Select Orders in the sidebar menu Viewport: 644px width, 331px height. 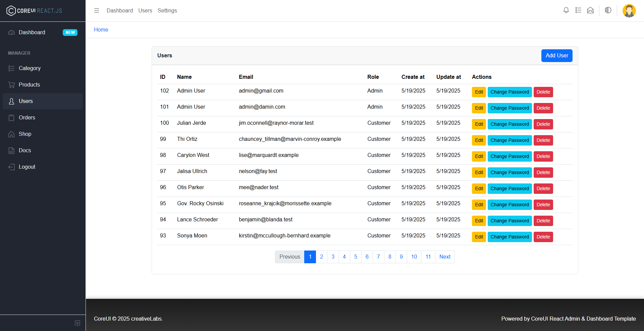43,118
